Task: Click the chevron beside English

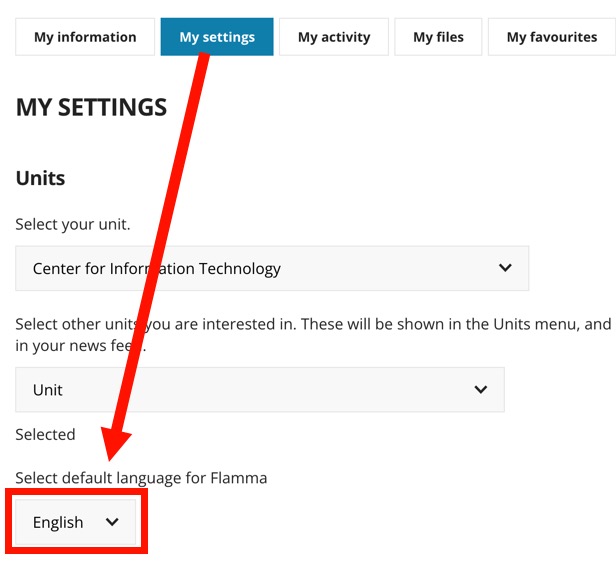Action: coord(112,522)
